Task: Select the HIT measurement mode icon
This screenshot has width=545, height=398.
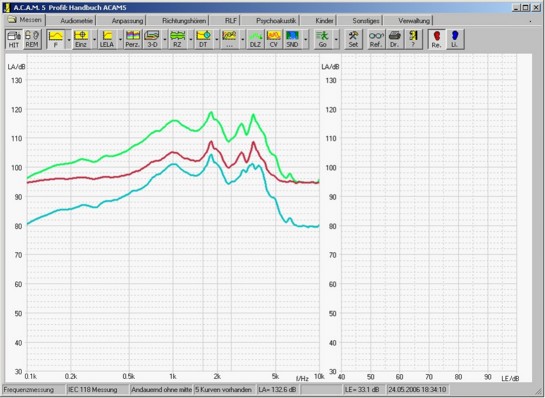Action: (14, 39)
